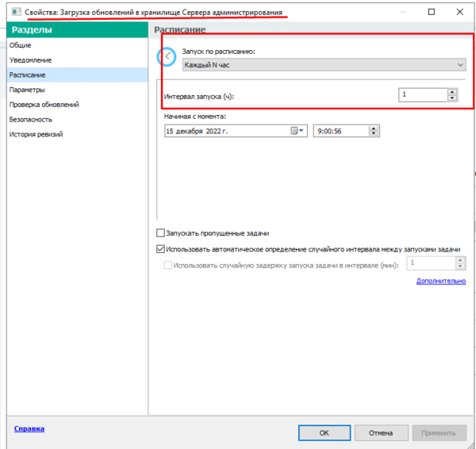Screen dimensions: 476x449
Task: Click the Начиная с момента label
Action: tap(195, 117)
